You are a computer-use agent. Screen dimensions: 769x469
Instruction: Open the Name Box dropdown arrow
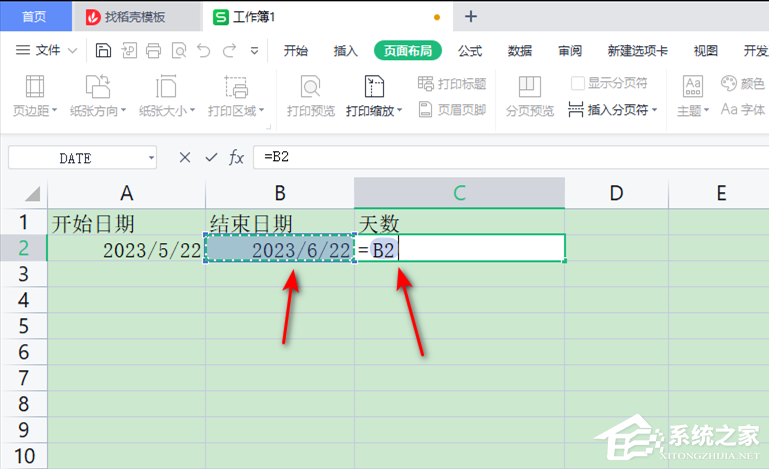pyautogui.click(x=151, y=158)
